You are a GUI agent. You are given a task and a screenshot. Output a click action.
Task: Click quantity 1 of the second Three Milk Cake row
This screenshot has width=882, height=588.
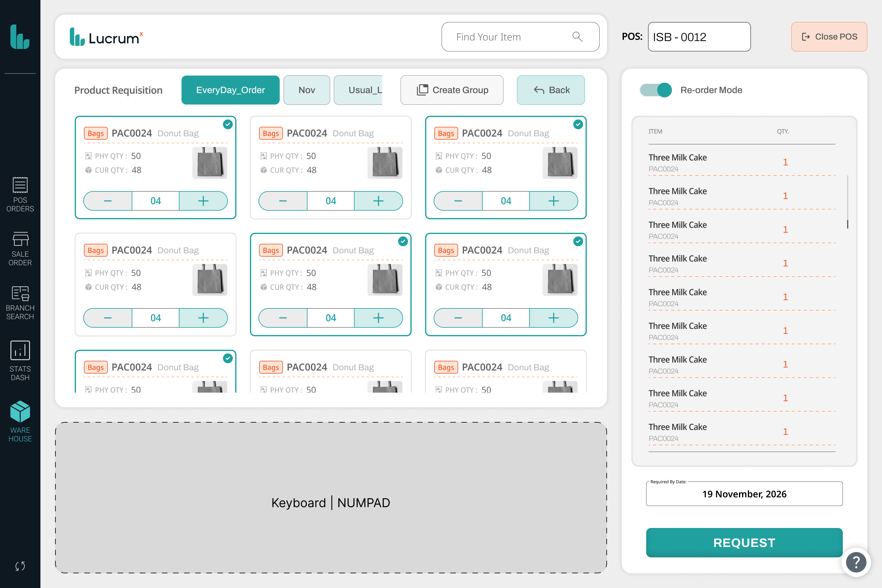click(785, 196)
